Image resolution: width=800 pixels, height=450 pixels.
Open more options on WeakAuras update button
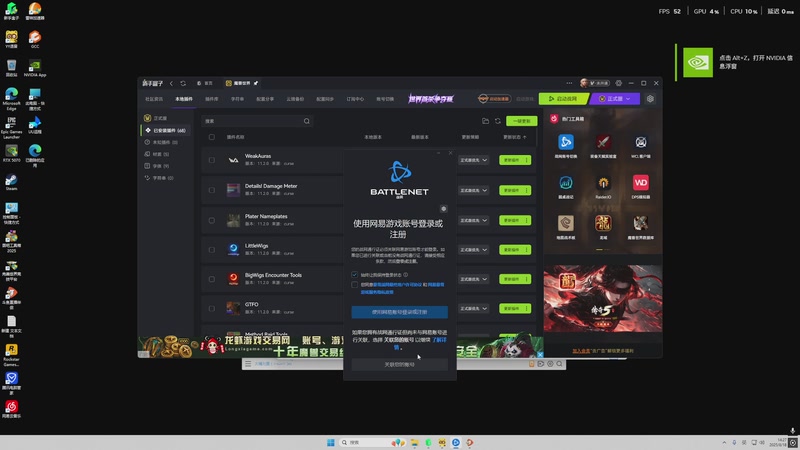(x=527, y=160)
